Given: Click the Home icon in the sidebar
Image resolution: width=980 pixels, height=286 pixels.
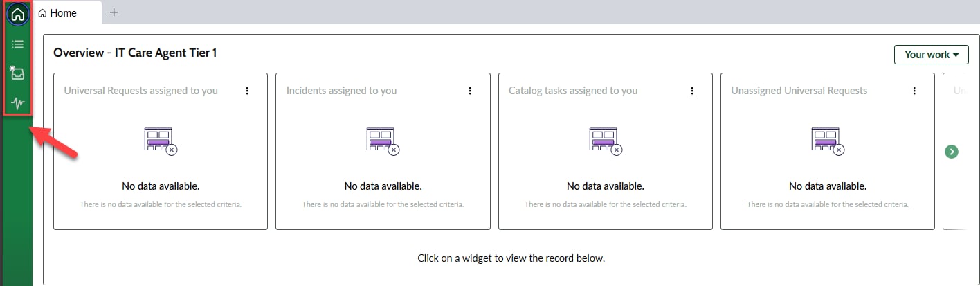Looking at the screenshot, I should [17, 14].
